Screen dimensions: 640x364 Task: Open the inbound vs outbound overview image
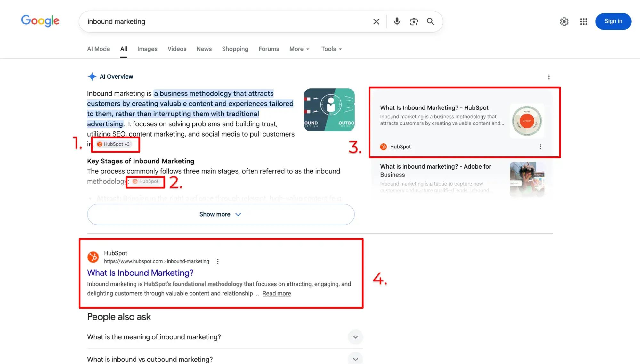pos(329,110)
